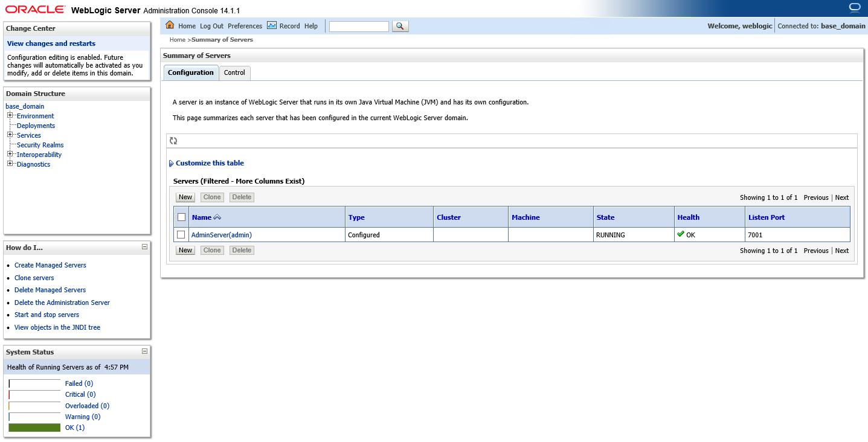The width and height of the screenshot is (868, 442).
Task: Click the Overloaded health status bar
Action: click(34, 406)
